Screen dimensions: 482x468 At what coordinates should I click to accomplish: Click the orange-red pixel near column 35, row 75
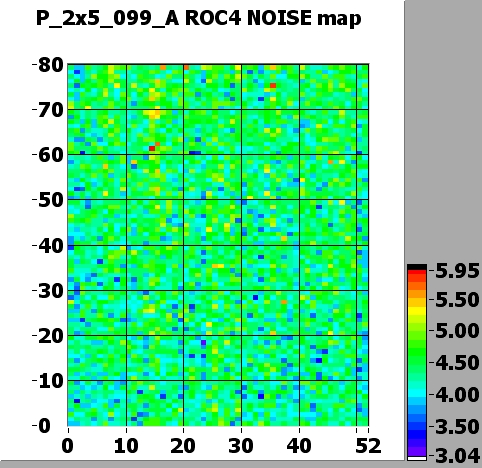coord(273,85)
